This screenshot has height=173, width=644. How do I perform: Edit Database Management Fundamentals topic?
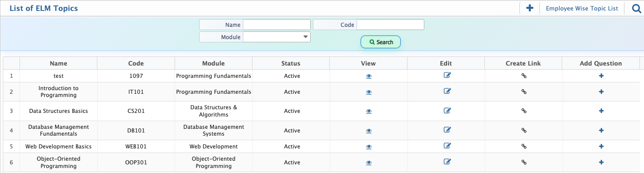[447, 130]
